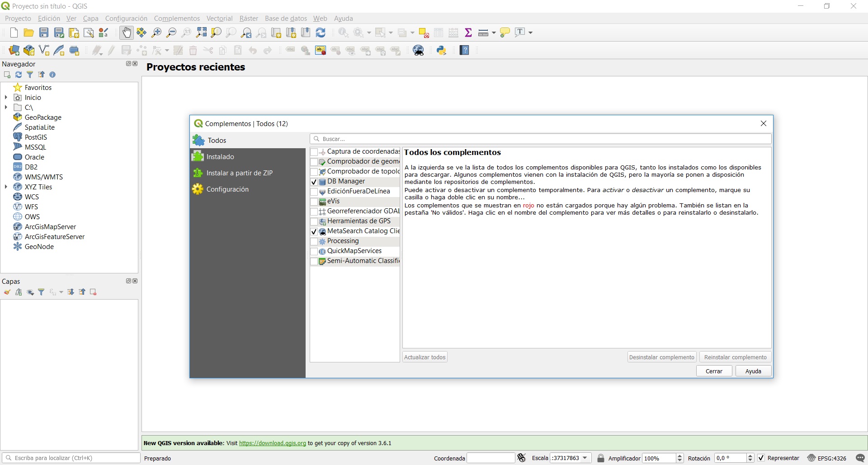The height and width of the screenshot is (465, 868).
Task: Click the New Project blank page icon
Action: coord(14,33)
